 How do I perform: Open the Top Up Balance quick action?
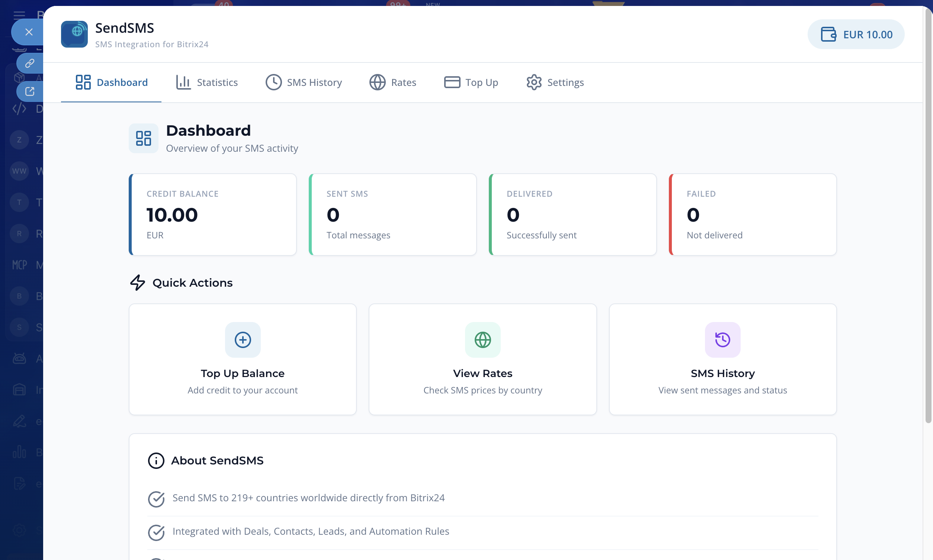coord(243,373)
